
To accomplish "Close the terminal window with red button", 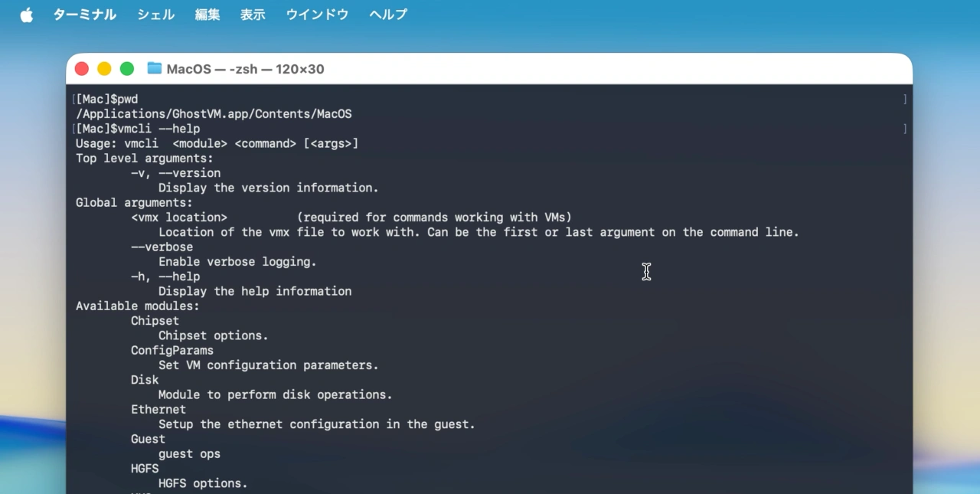I will coord(82,69).
